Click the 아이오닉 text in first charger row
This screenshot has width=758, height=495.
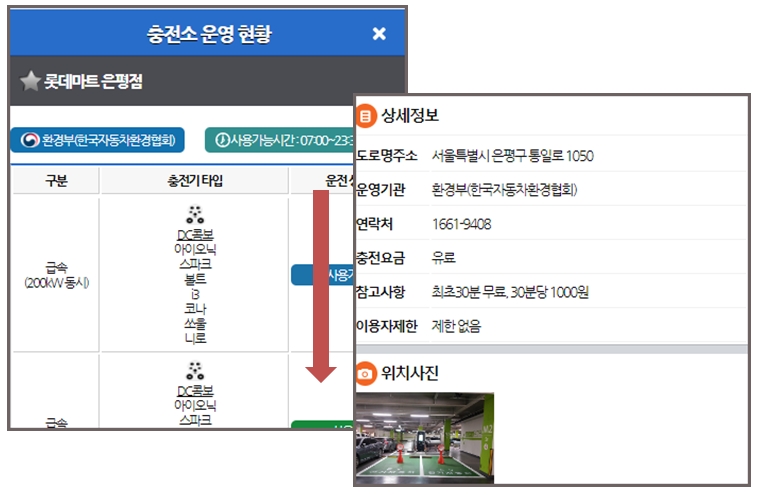tap(195, 249)
